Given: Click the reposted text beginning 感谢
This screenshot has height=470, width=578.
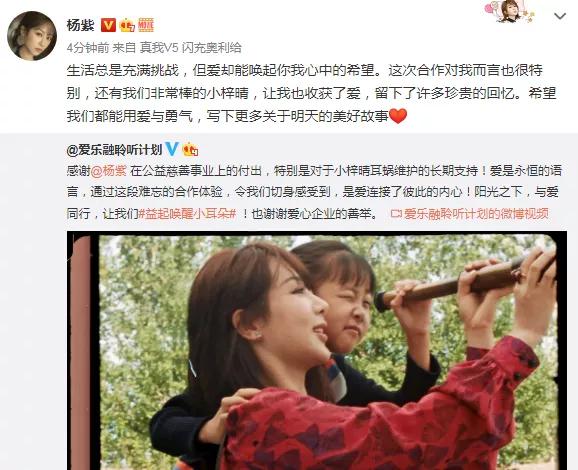Looking at the screenshot, I should point(314,192).
